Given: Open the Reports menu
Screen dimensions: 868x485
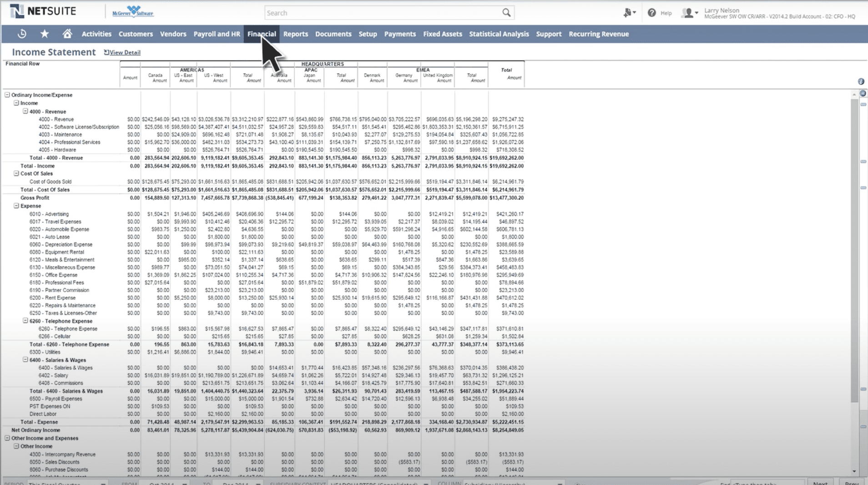Looking at the screenshot, I should tap(295, 34).
